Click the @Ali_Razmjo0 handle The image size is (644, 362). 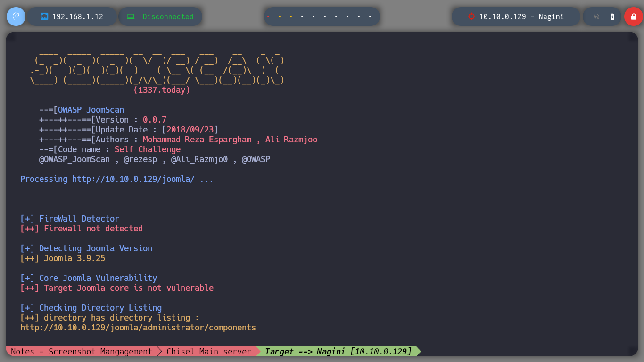click(x=199, y=159)
